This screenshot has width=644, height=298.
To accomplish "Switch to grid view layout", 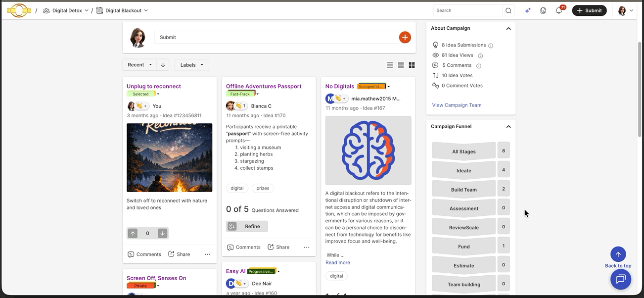I will (x=412, y=65).
